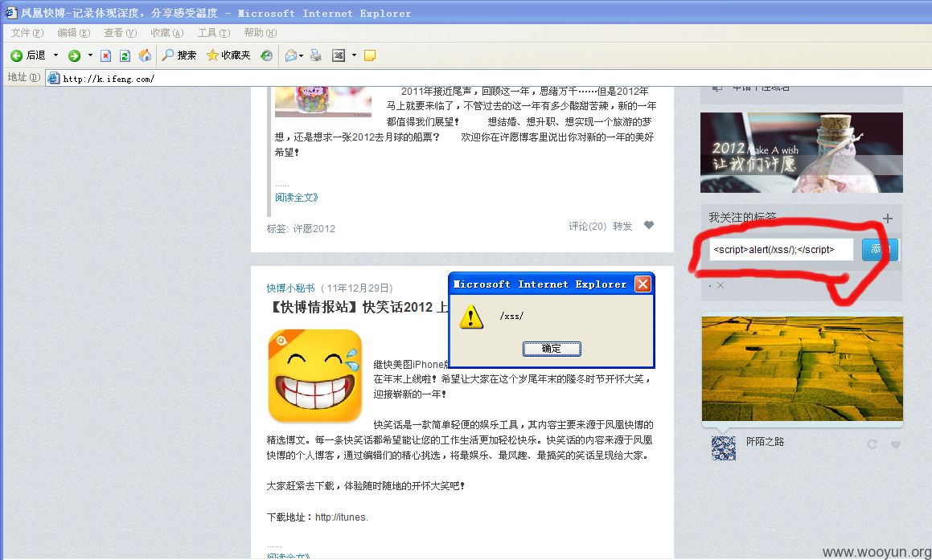Viewport: 932px width, 560px height.
Task: Click the History toolbar icon
Action: pyautogui.click(x=266, y=55)
